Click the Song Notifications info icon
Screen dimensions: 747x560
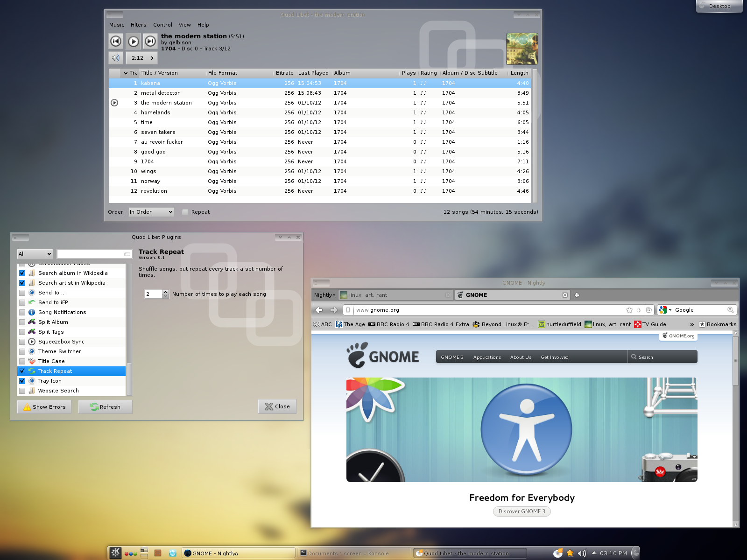(32, 312)
